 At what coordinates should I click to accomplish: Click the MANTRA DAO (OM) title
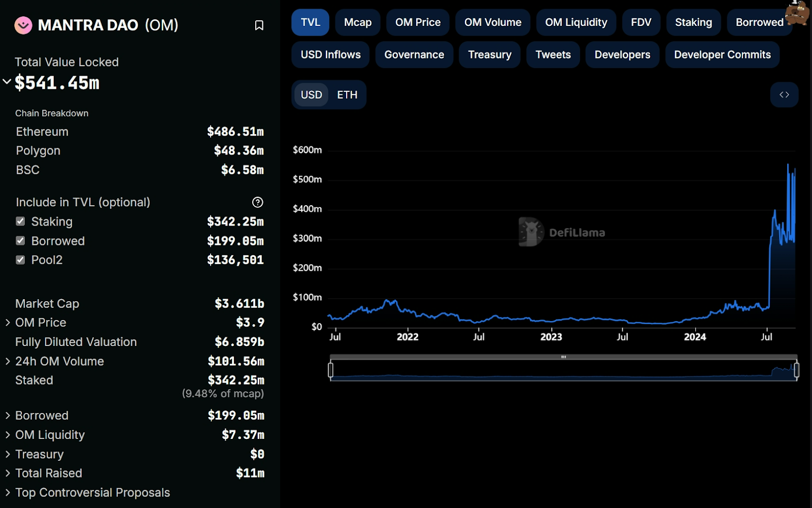click(108, 25)
